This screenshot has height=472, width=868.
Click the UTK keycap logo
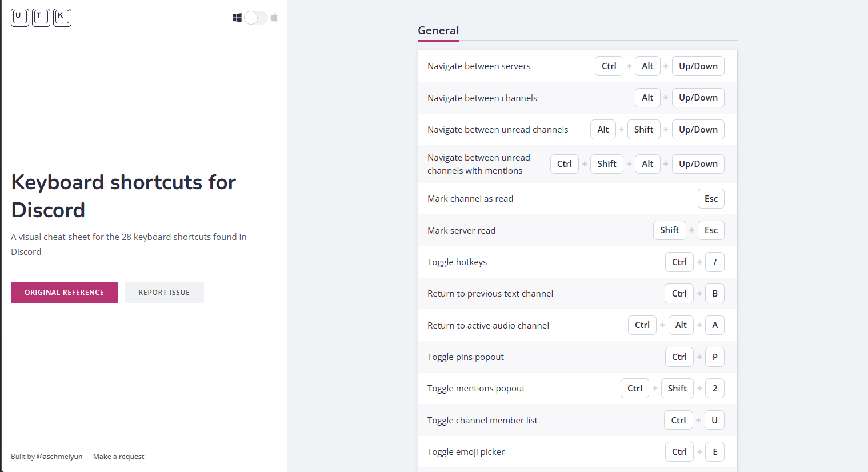click(x=41, y=18)
